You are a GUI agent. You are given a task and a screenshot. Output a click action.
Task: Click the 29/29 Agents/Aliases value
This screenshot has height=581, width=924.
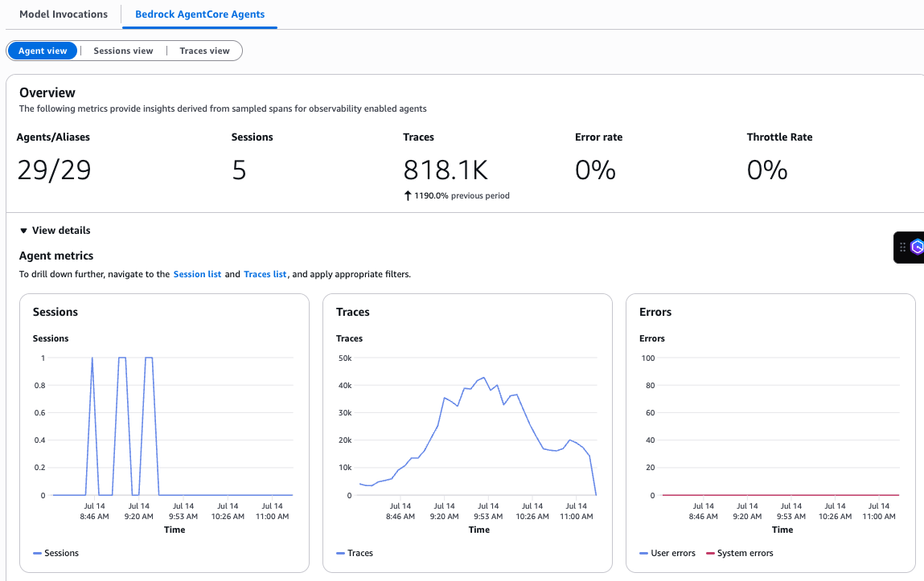click(54, 170)
